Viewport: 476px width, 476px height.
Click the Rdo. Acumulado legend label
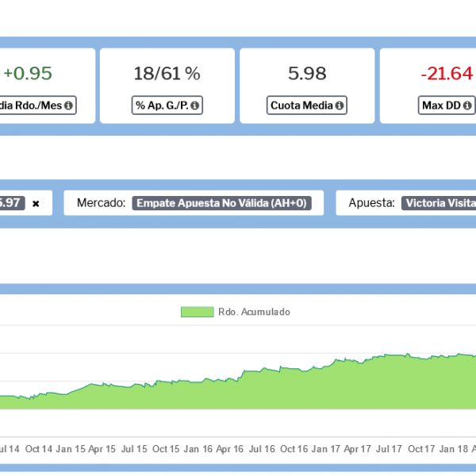pos(254,312)
